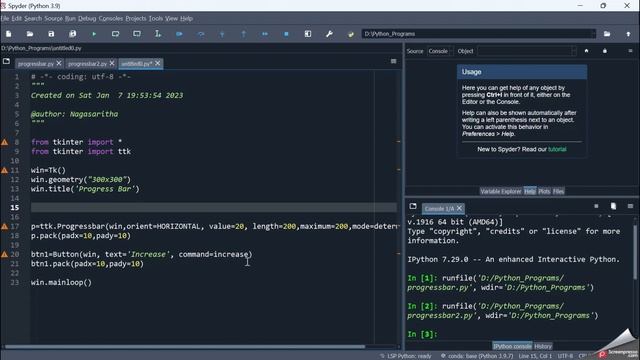Viewport: 640px width, 360px height.
Task: Run the current cell
Action: point(116,34)
